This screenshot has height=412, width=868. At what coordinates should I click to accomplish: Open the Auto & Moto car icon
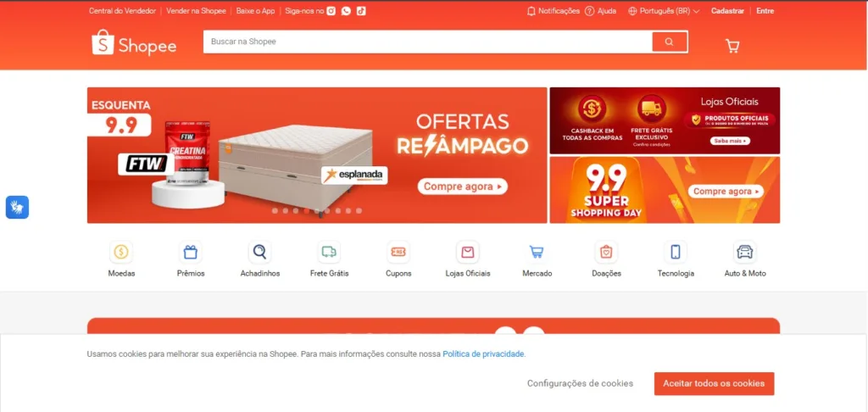point(744,252)
